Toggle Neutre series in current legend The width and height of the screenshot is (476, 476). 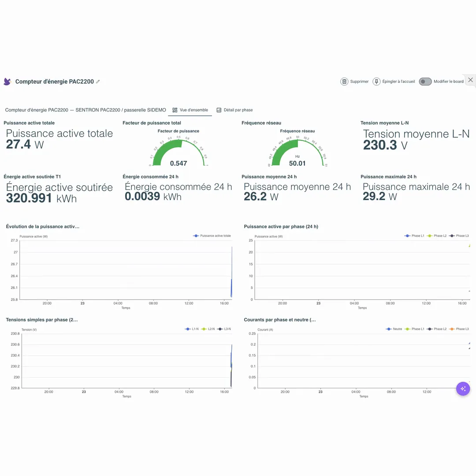click(x=394, y=329)
